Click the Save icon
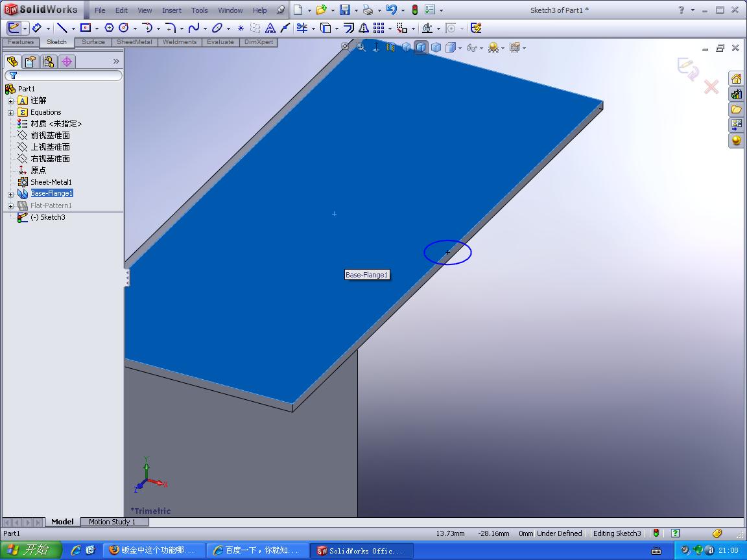This screenshot has width=747, height=560. coord(345,10)
